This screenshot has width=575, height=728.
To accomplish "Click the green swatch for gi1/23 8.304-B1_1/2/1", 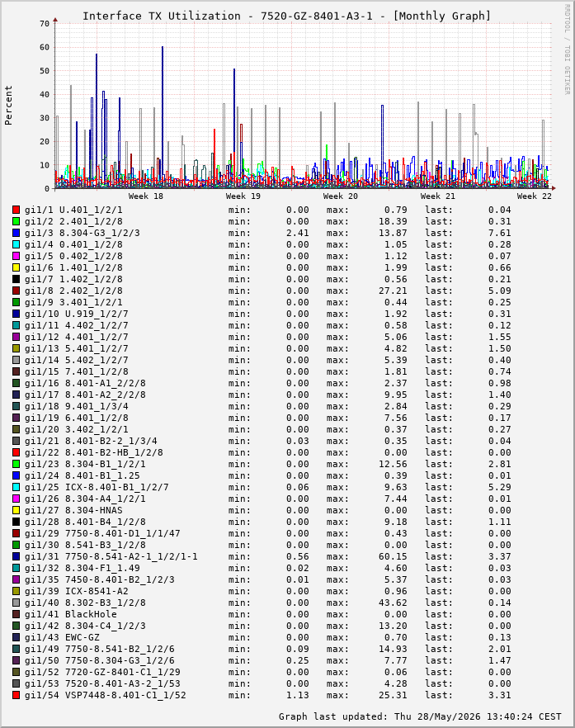I will 16,464.
